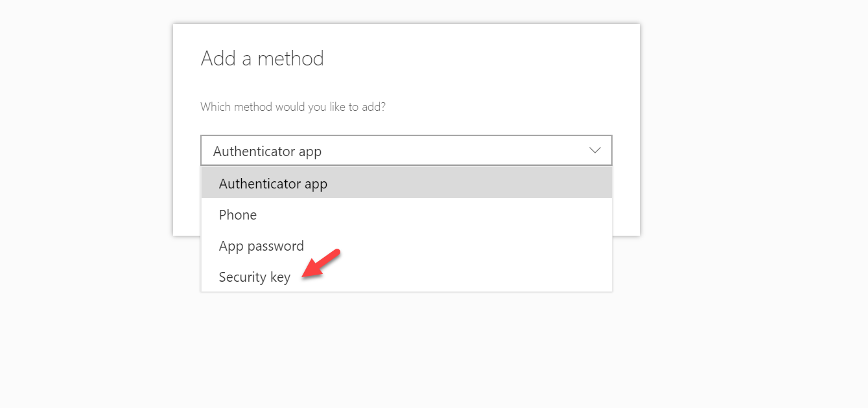868x408 pixels.
Task: Select the Security key option
Action: point(406,277)
